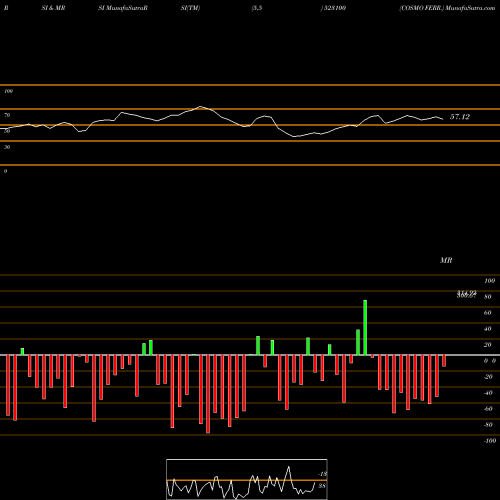Click the RSI value label 57.12
The image size is (500, 500).
pos(460,117)
